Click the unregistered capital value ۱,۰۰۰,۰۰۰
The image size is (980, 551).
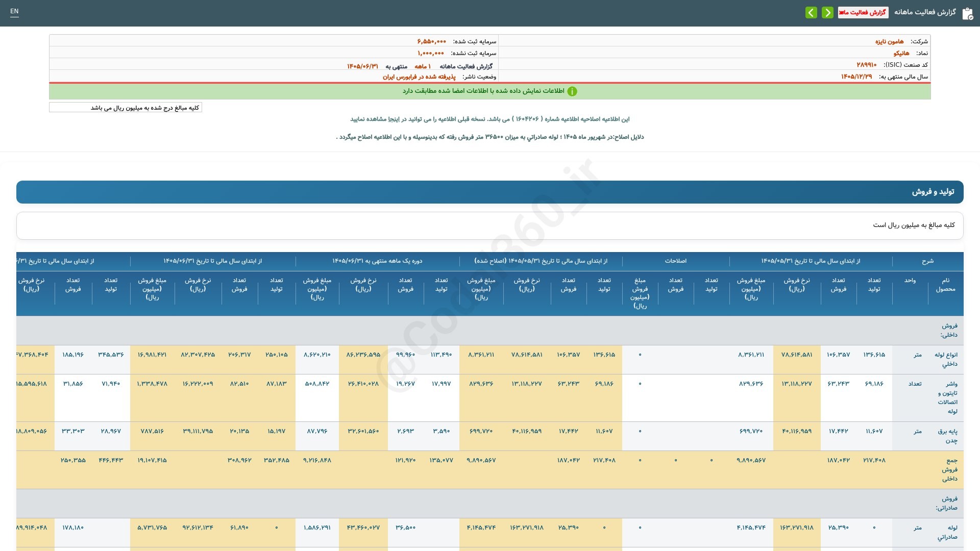[431, 53]
